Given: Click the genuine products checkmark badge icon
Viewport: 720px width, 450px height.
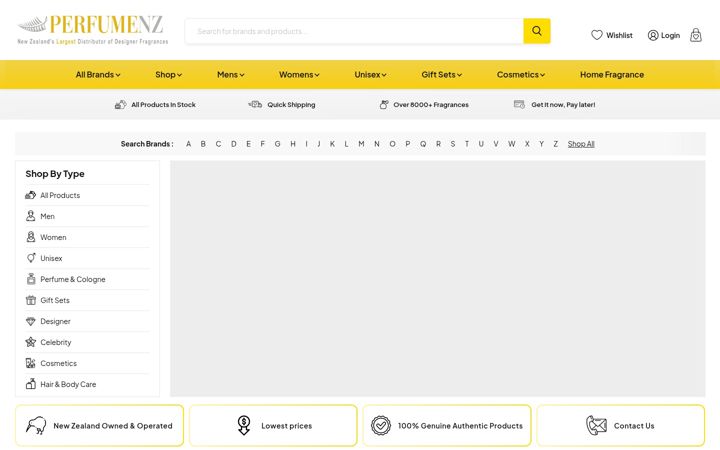Looking at the screenshot, I should pyautogui.click(x=381, y=426).
